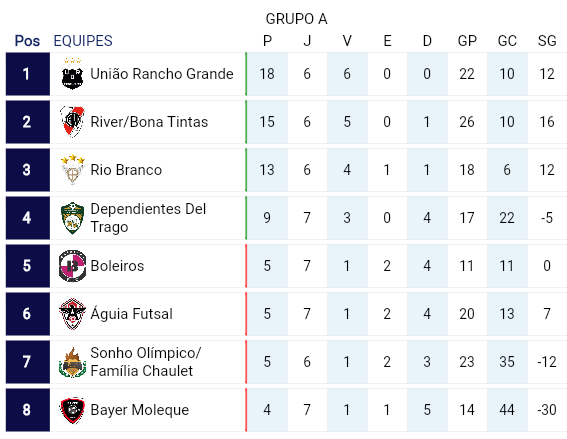
Task: Click position 1 dark blue cell
Action: pos(27,74)
